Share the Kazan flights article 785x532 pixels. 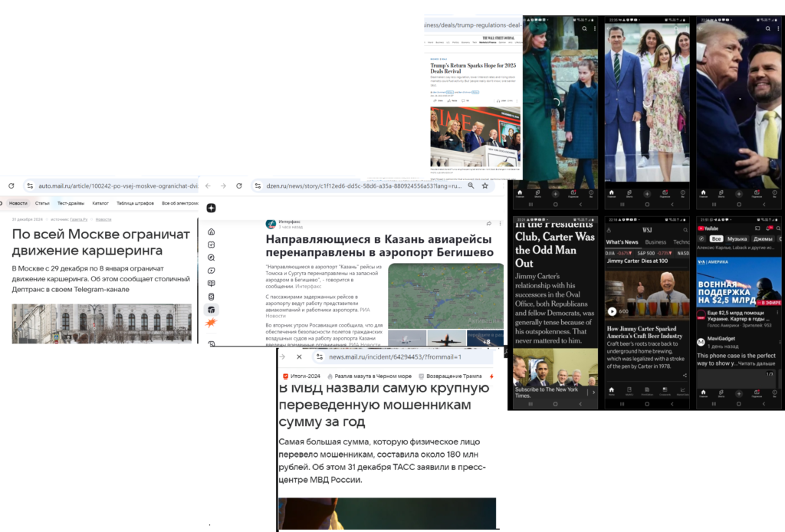(x=488, y=224)
